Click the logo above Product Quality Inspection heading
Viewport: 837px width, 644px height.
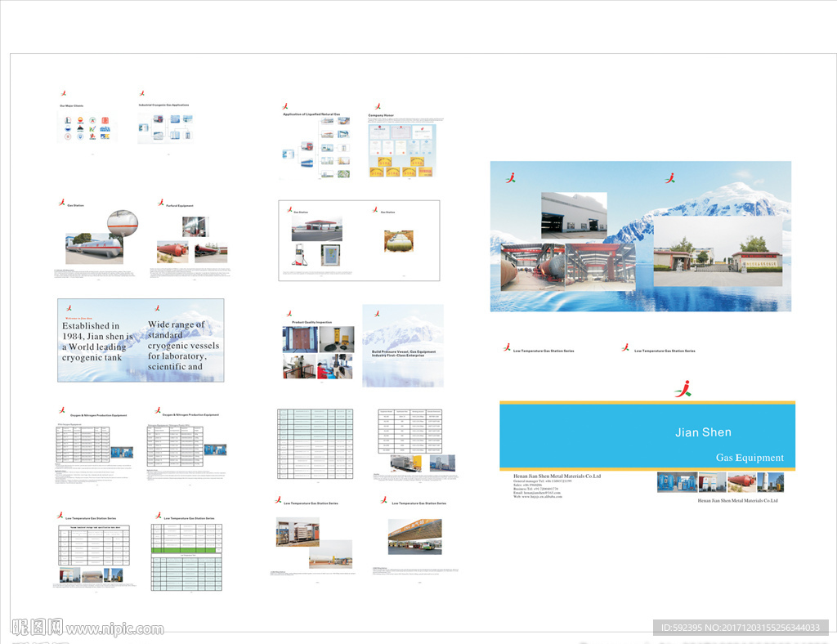(x=289, y=314)
